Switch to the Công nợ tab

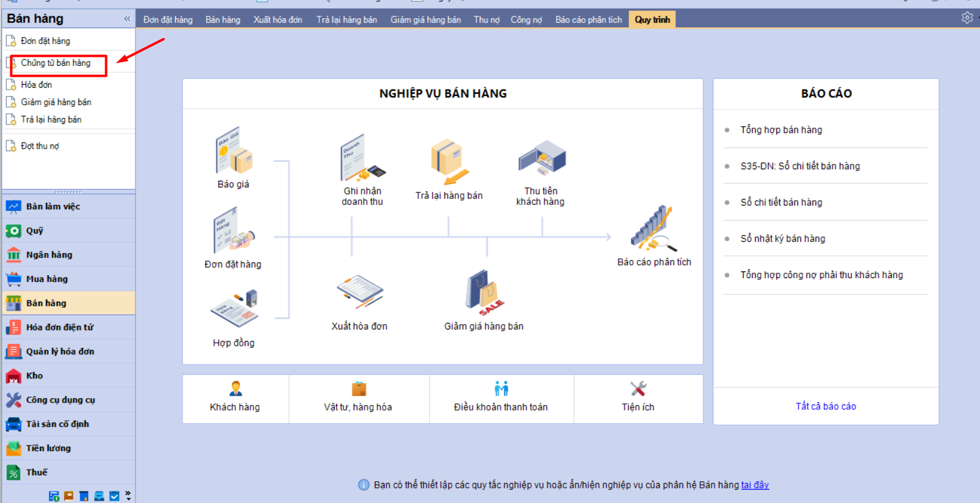[526, 20]
